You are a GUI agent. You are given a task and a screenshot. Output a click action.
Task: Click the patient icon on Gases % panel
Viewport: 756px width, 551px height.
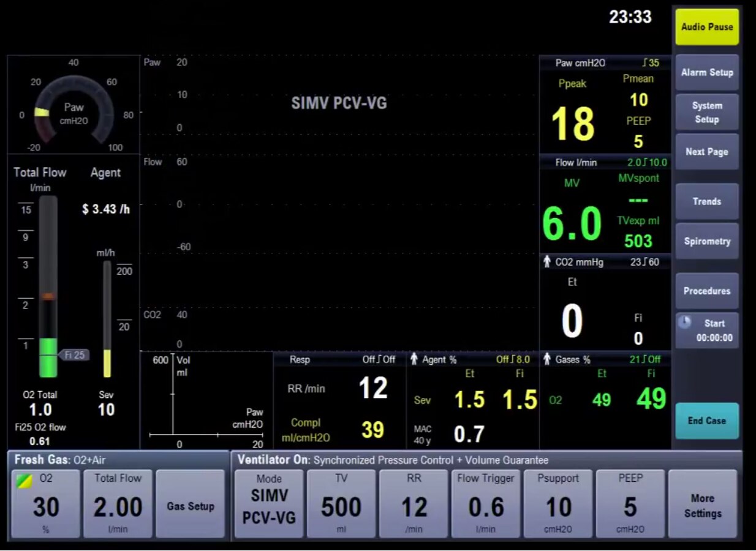[x=548, y=359]
